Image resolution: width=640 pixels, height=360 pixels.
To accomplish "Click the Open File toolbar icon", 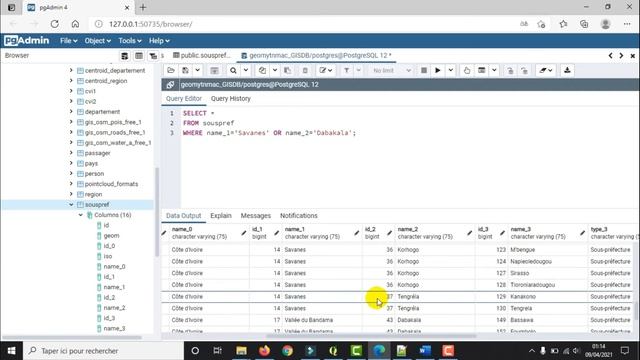I will (171, 71).
